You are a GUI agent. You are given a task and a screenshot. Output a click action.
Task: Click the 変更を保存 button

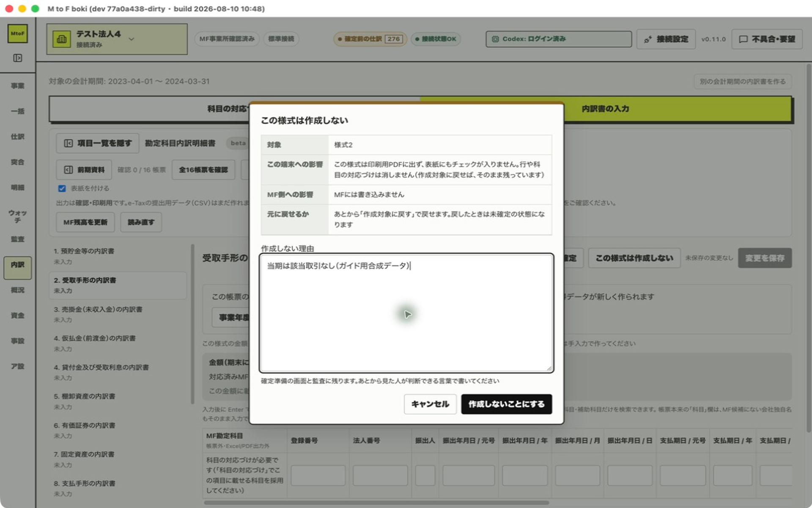tap(765, 258)
